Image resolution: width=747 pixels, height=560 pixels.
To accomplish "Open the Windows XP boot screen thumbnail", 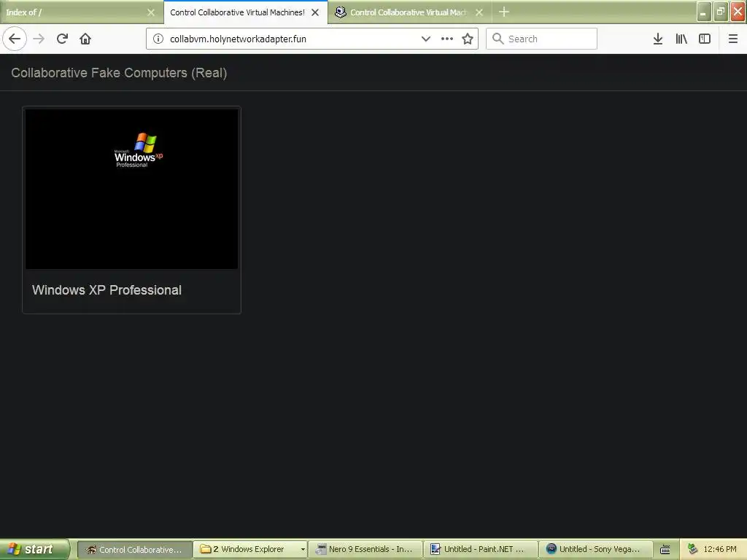I will click(x=131, y=189).
